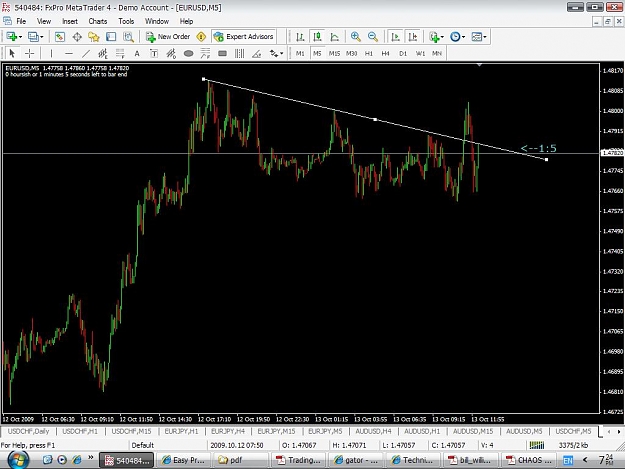The image size is (625, 469).
Task: Switch chart to Line Chart
Action: click(x=334, y=37)
